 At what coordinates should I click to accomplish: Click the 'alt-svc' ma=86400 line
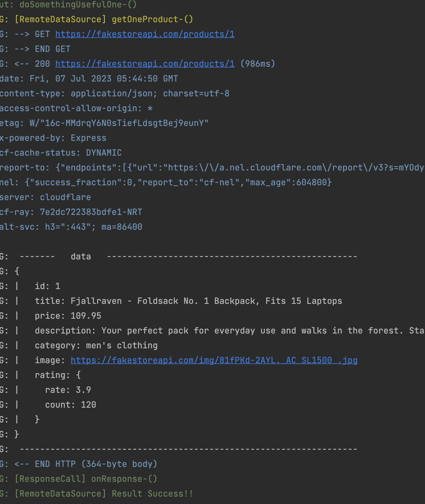71,227
